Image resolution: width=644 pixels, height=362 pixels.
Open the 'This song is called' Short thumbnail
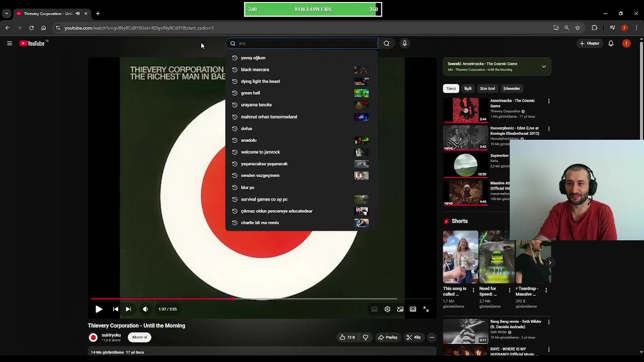pyautogui.click(x=460, y=257)
